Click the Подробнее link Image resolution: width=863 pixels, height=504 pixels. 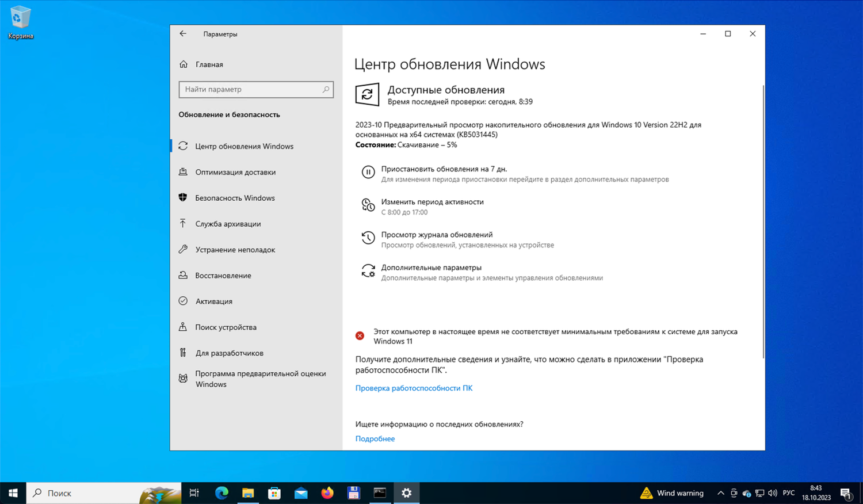[x=375, y=438]
